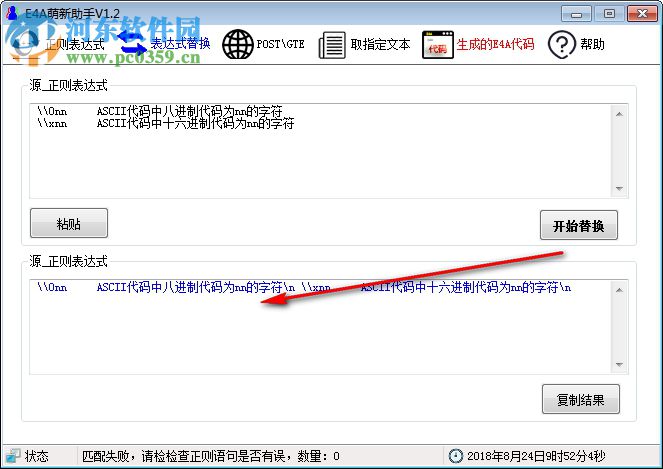663x469 pixels.
Task: Minimize the E4A萌新助手 window
Action: (x=576, y=14)
